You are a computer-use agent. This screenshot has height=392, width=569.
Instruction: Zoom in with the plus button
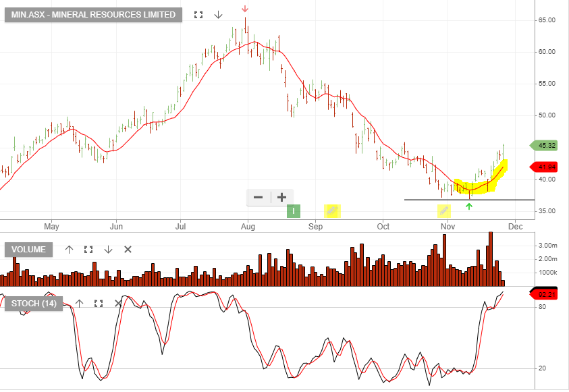(x=282, y=197)
